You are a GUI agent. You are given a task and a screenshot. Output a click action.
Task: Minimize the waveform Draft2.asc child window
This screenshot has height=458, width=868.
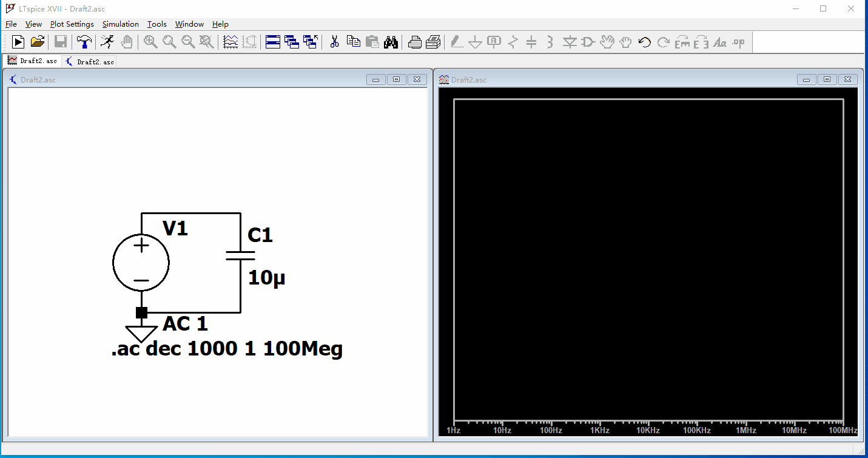806,79
